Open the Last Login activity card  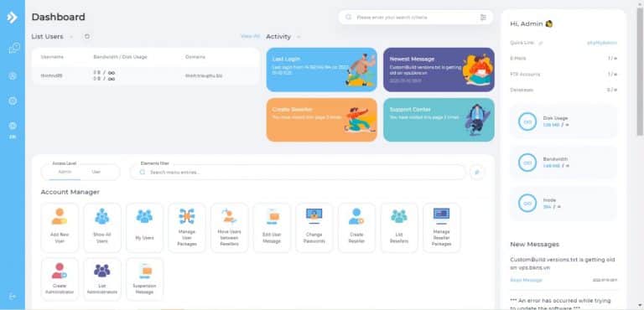point(322,70)
